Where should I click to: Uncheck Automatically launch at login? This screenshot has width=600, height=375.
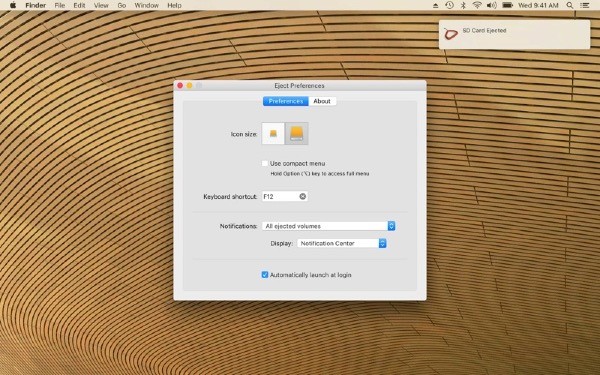coord(265,275)
